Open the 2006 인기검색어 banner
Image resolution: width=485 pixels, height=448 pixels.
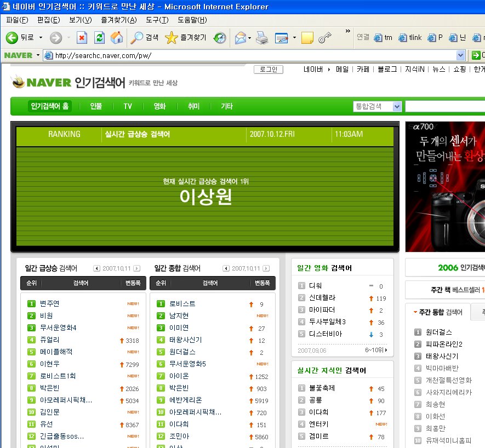(445, 268)
